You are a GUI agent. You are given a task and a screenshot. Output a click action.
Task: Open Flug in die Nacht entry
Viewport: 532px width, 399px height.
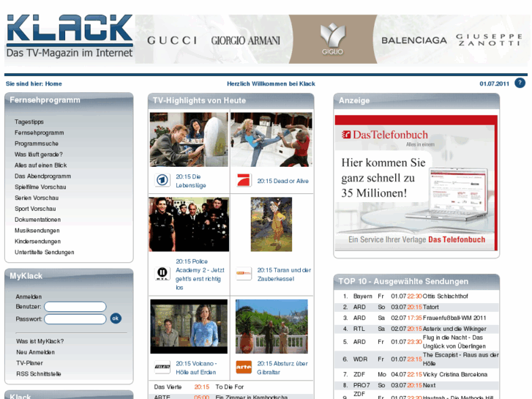tap(454, 342)
